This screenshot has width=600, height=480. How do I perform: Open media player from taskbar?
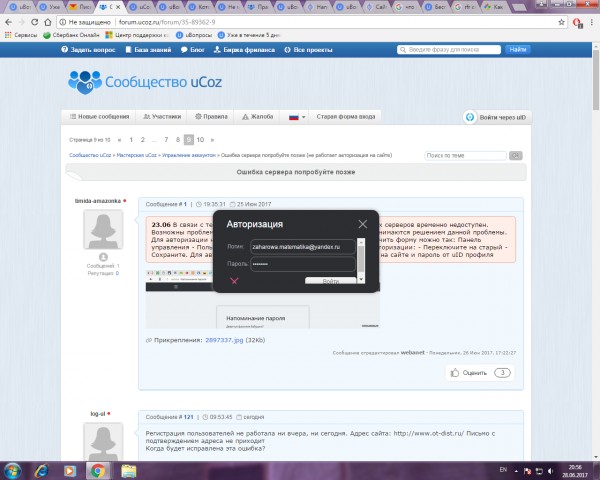coord(70,471)
